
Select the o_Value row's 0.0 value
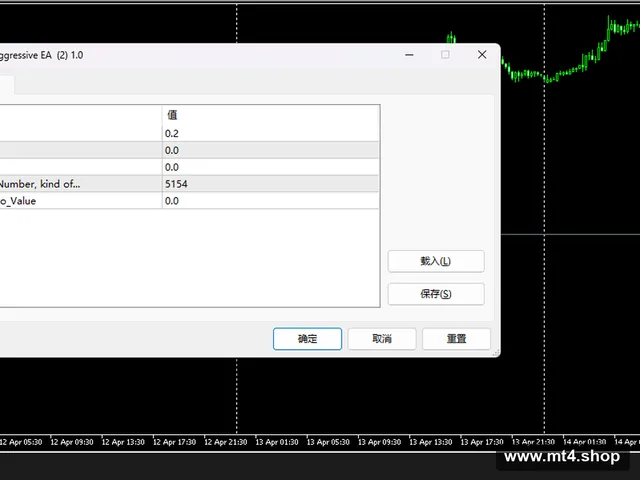point(271,201)
